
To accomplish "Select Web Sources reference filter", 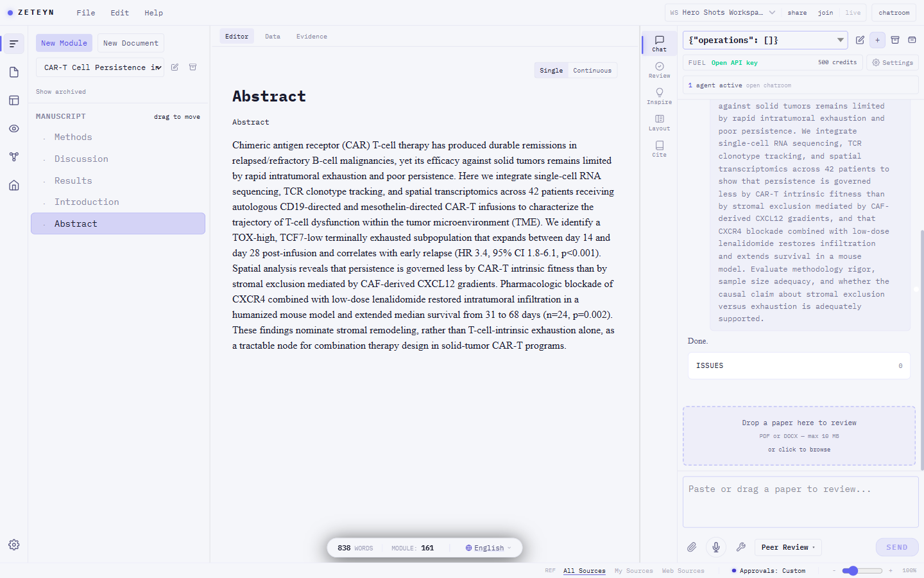I will pos(683,571).
